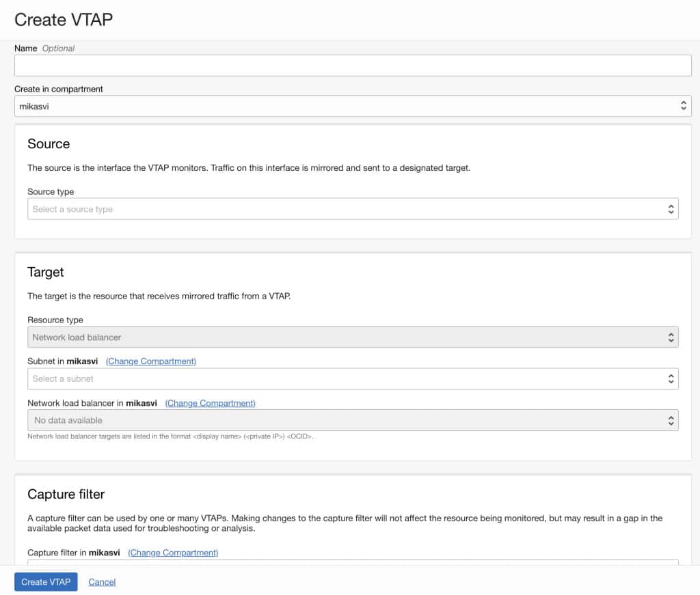Click the chevron on the Network load balancer field

(671, 420)
